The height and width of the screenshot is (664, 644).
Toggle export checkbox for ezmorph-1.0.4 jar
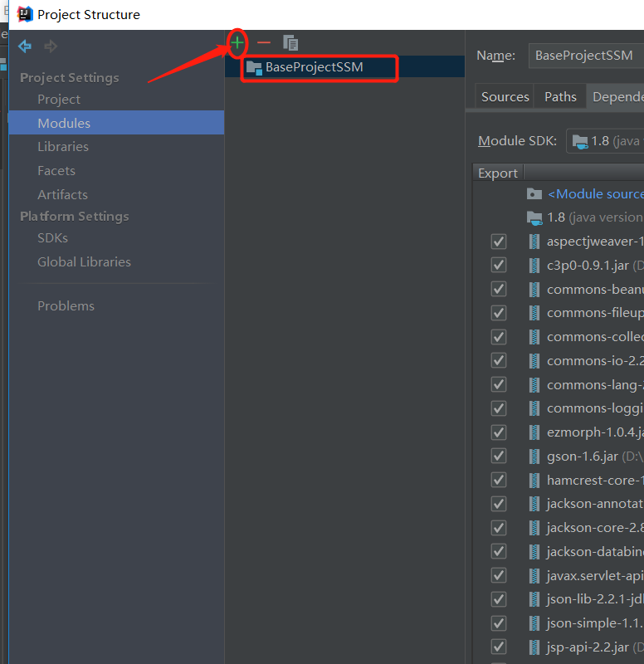(499, 432)
